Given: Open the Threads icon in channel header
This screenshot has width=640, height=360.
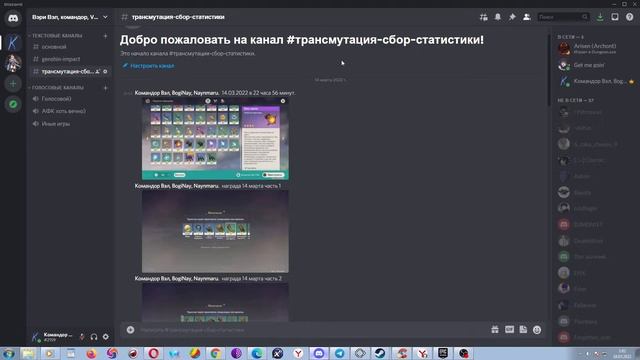Looking at the screenshot, I should coord(483,17).
